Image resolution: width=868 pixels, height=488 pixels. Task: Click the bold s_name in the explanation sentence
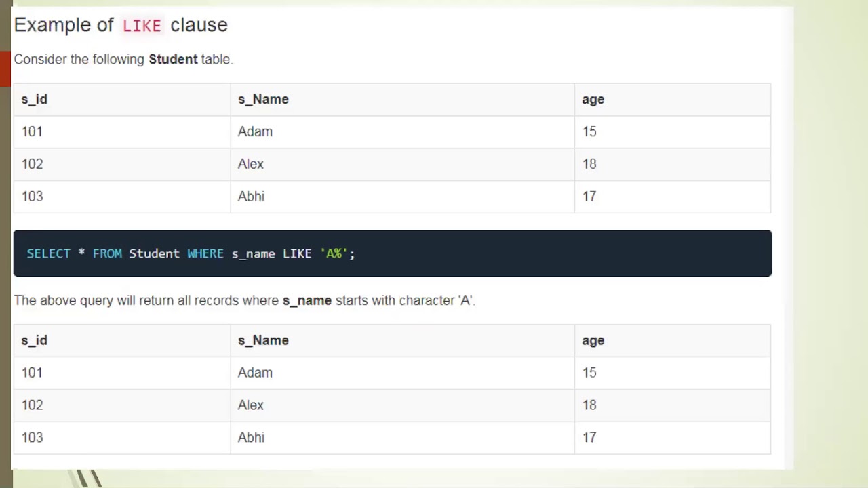(307, 300)
